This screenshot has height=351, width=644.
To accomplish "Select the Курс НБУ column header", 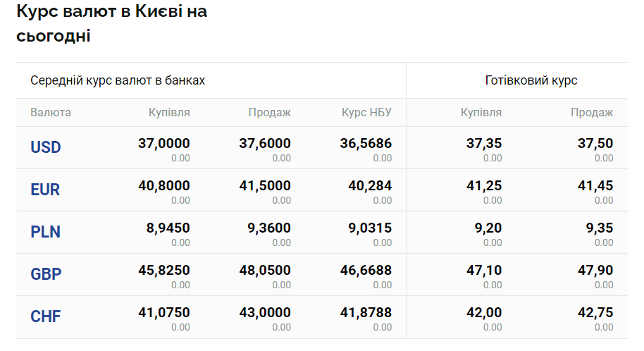I will point(366,112).
